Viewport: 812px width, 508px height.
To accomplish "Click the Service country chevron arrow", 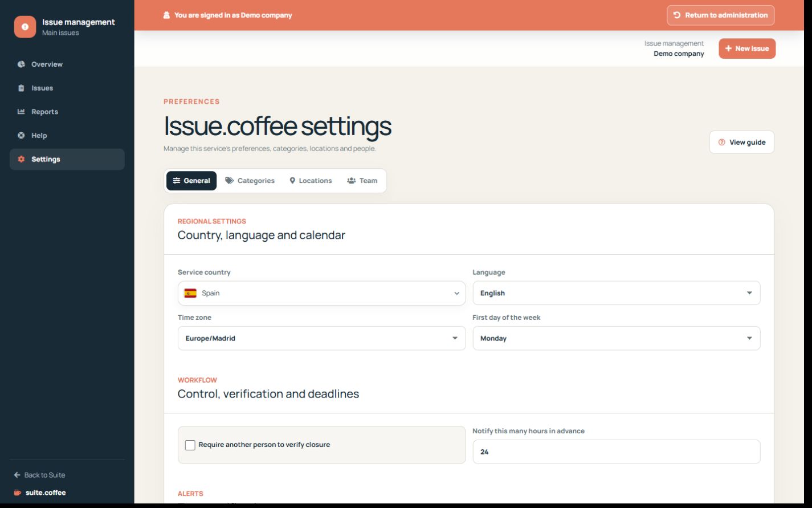I will [x=456, y=294].
